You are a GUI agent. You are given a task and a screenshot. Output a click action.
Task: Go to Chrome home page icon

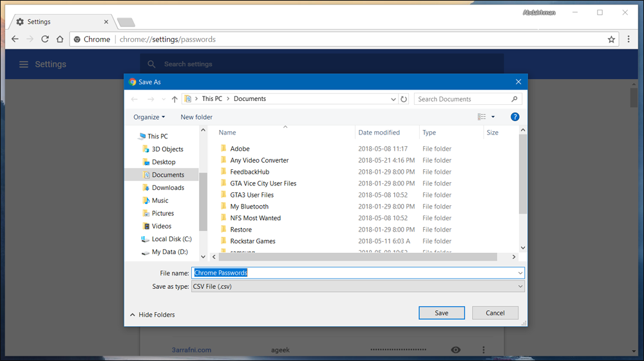pyautogui.click(x=60, y=39)
